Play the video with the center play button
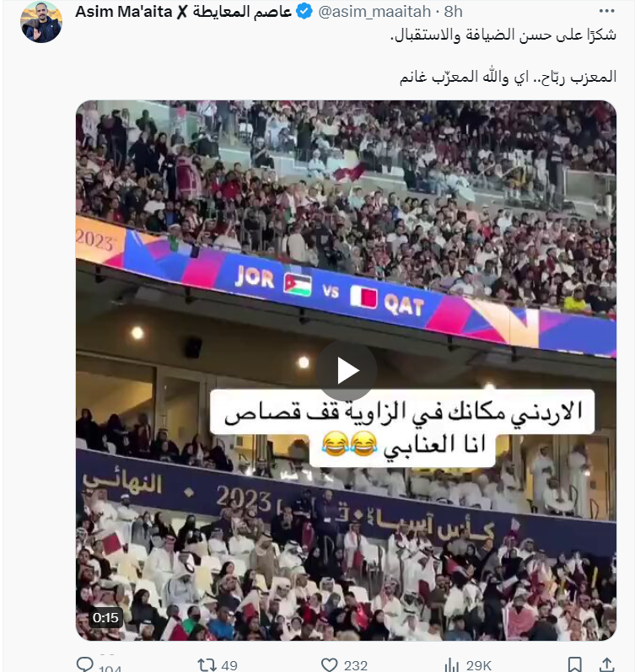The image size is (635, 672). (346, 371)
